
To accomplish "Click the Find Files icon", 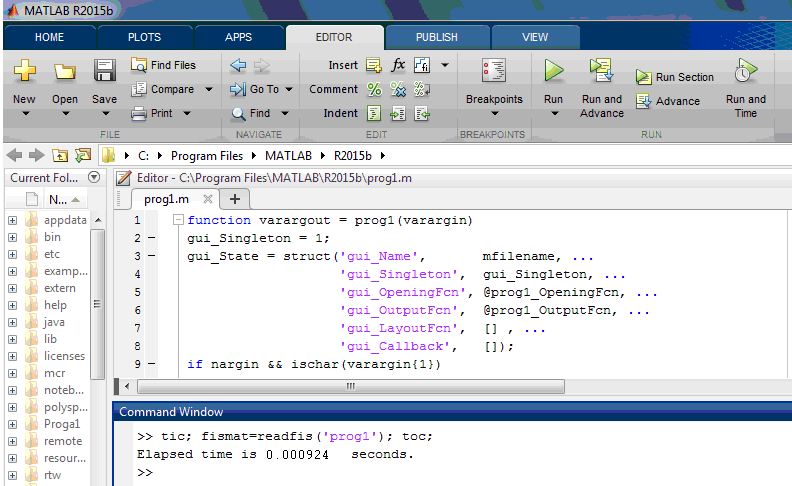I will coord(140,65).
